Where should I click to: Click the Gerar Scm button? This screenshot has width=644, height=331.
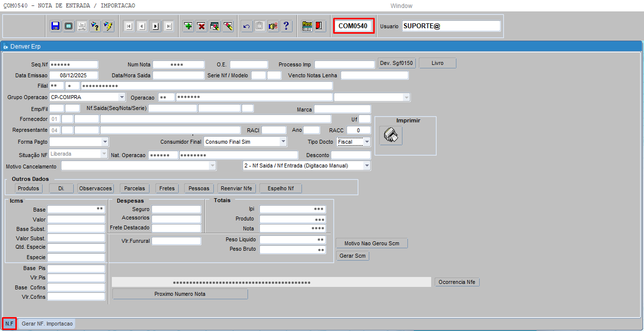[353, 256]
